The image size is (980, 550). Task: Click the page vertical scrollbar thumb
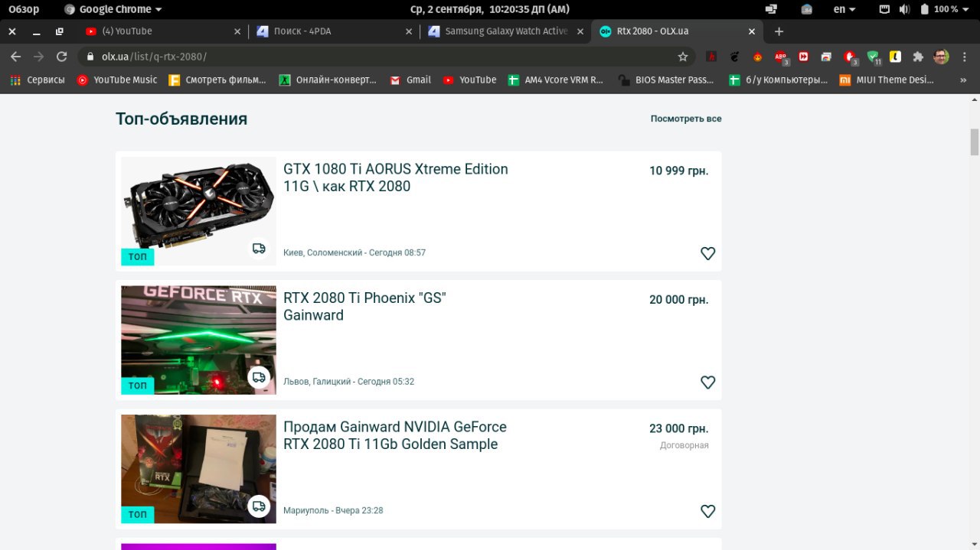[x=975, y=142]
